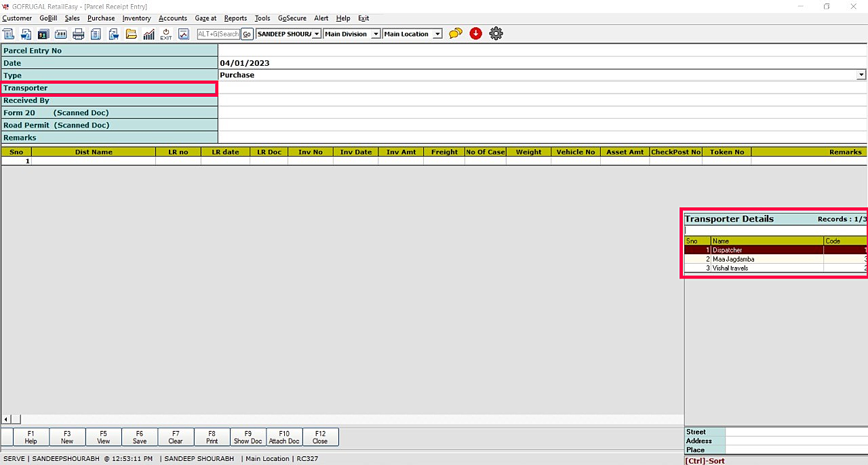Viewport: 868px width, 465px height.
Task: Open the yellow folder toolbar icon
Action: click(x=132, y=34)
